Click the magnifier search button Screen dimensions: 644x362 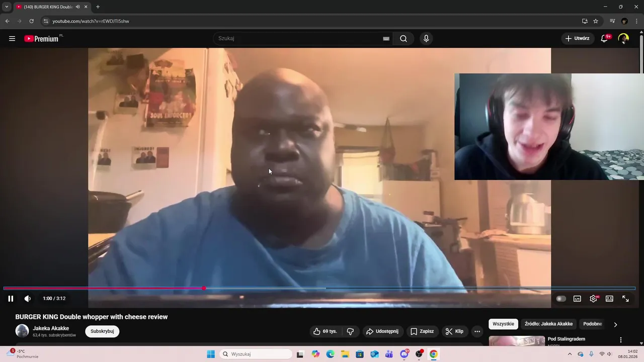coord(404,38)
